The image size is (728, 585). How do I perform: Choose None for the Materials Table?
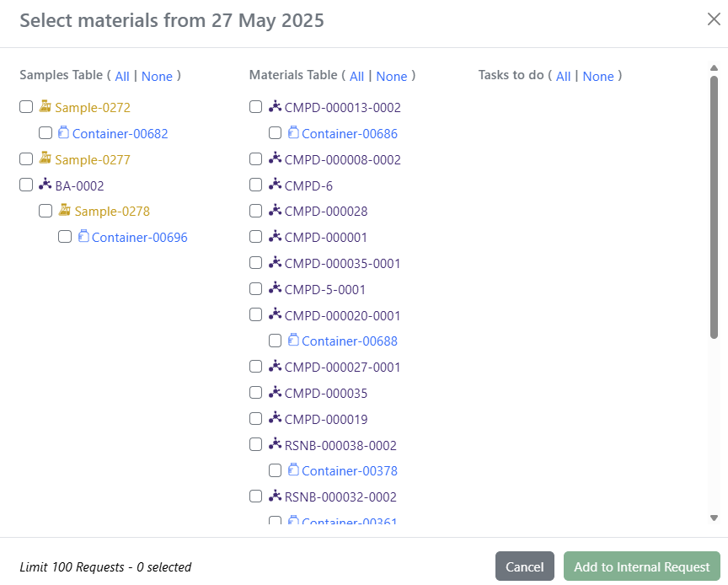click(392, 76)
